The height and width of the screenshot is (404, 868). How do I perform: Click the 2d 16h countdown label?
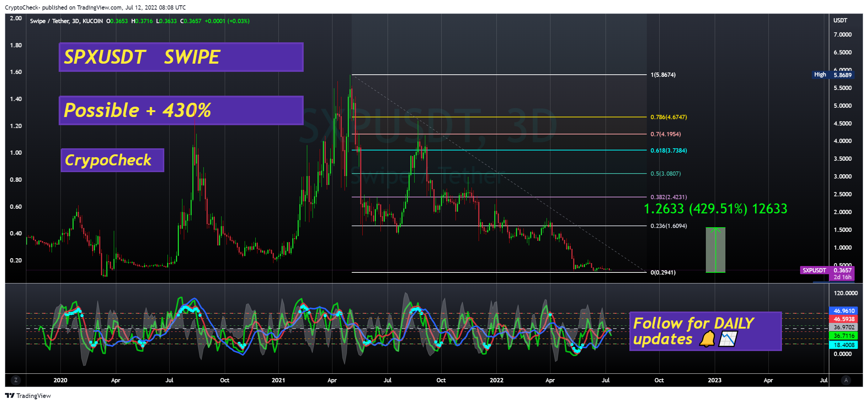tap(842, 277)
